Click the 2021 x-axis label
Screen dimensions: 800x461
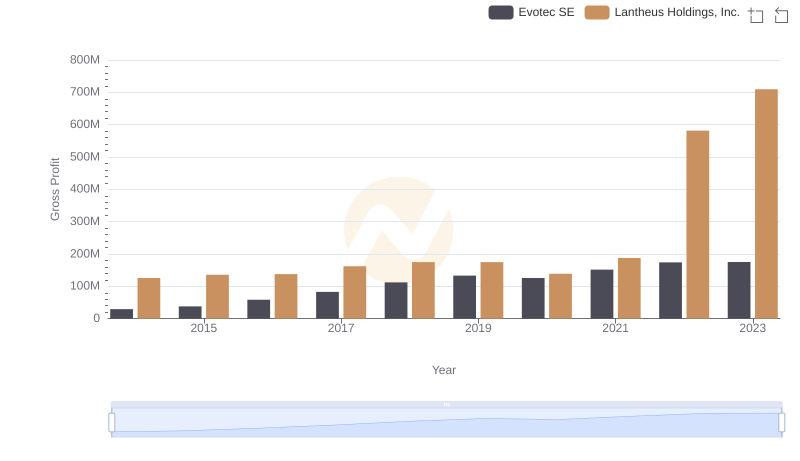coord(615,328)
